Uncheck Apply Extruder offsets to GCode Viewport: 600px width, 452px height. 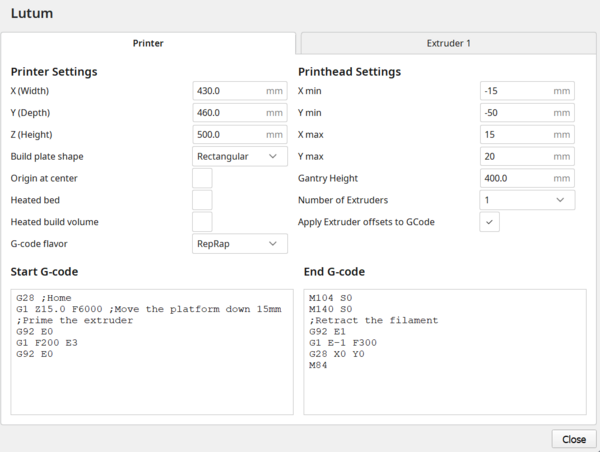(x=489, y=222)
